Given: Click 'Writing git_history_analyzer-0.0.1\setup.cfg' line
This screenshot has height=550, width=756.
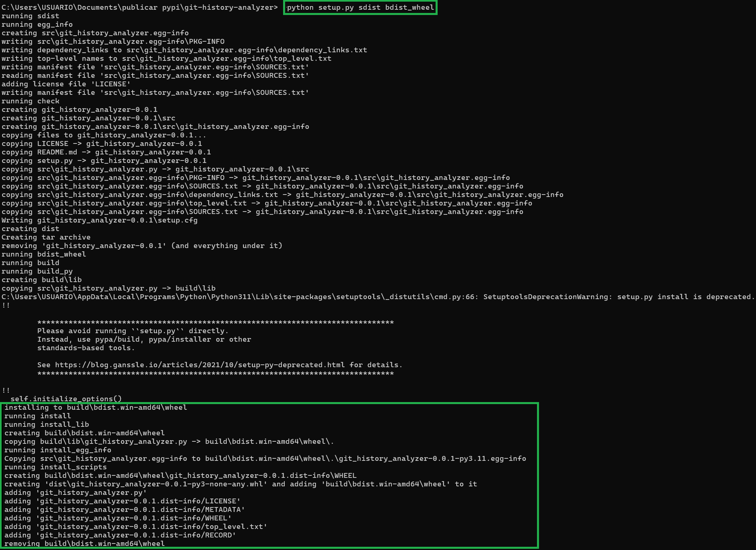Looking at the screenshot, I should [x=100, y=220].
